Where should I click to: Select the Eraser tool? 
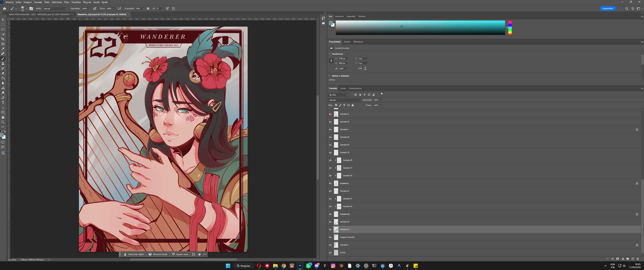pos(3,73)
